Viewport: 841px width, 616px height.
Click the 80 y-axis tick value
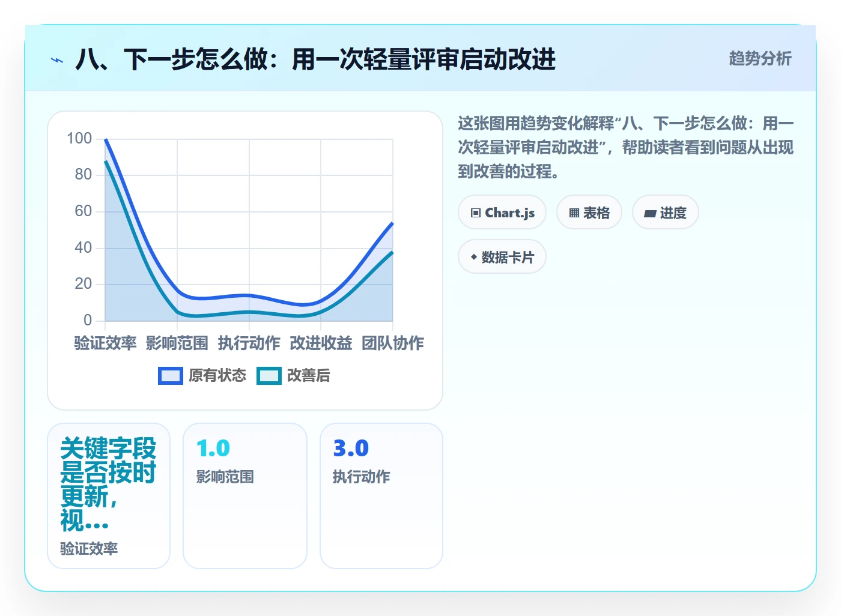pos(83,175)
